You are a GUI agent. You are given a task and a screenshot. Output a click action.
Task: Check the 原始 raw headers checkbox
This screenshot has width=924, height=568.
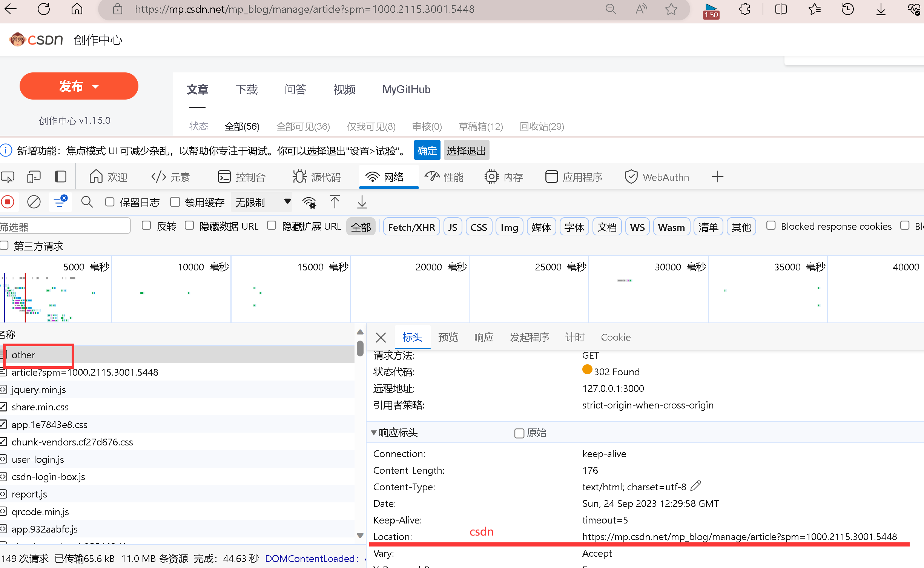click(x=519, y=433)
